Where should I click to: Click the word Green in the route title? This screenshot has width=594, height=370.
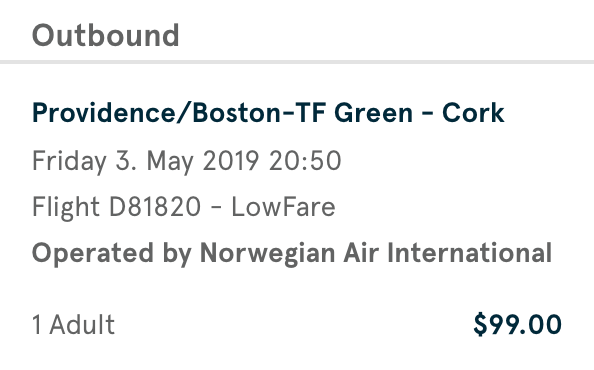point(374,113)
